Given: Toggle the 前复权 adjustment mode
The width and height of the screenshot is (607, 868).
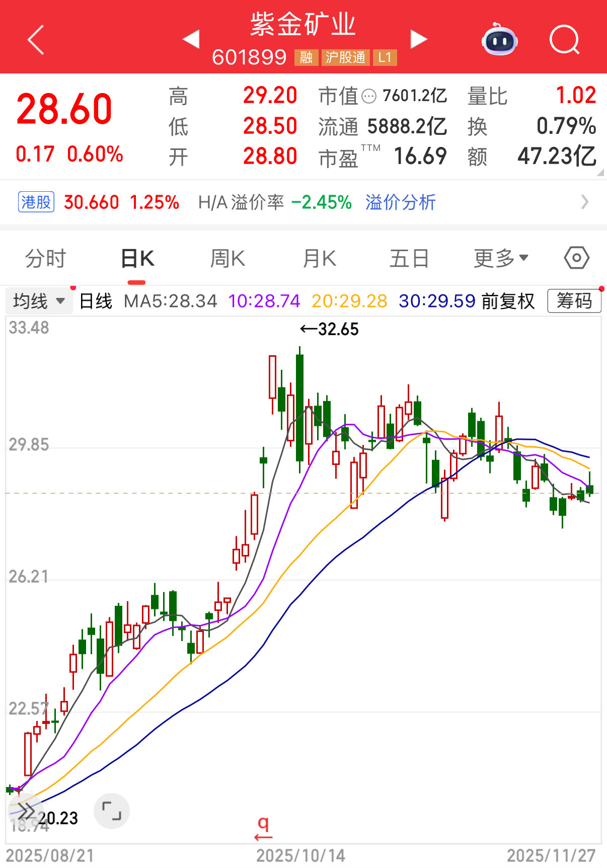Looking at the screenshot, I should (x=508, y=301).
